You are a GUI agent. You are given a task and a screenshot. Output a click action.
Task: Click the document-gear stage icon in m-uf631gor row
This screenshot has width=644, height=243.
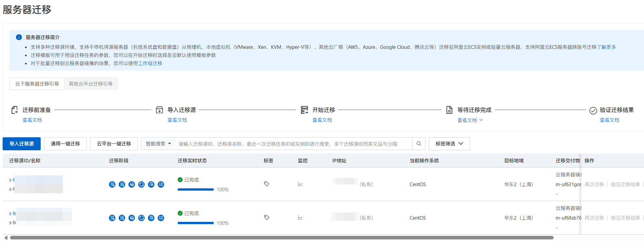click(112, 184)
